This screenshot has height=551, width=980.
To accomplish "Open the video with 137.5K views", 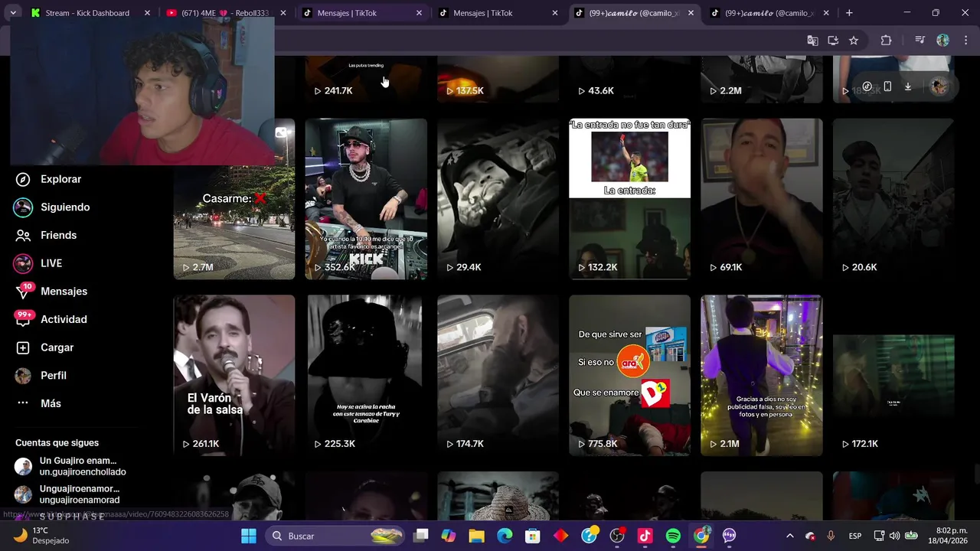I will (x=498, y=79).
